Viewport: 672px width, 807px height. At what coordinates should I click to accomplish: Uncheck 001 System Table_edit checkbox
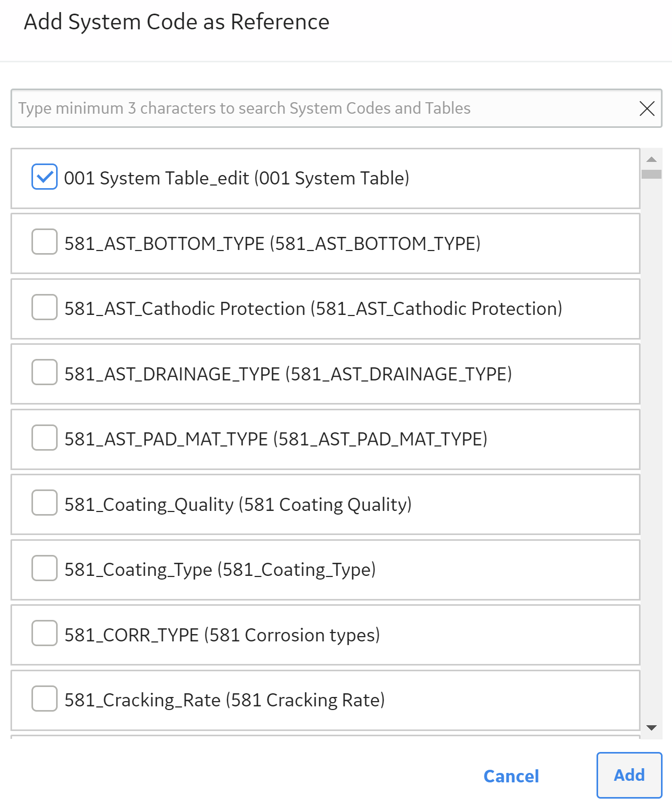[45, 177]
